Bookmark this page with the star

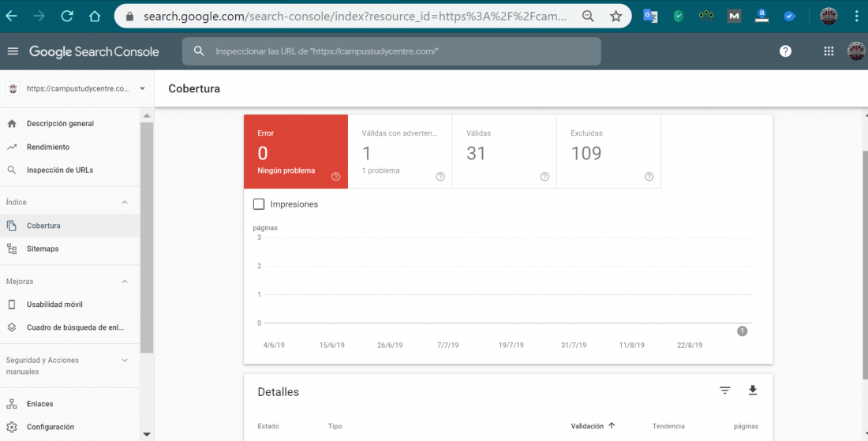[615, 17]
